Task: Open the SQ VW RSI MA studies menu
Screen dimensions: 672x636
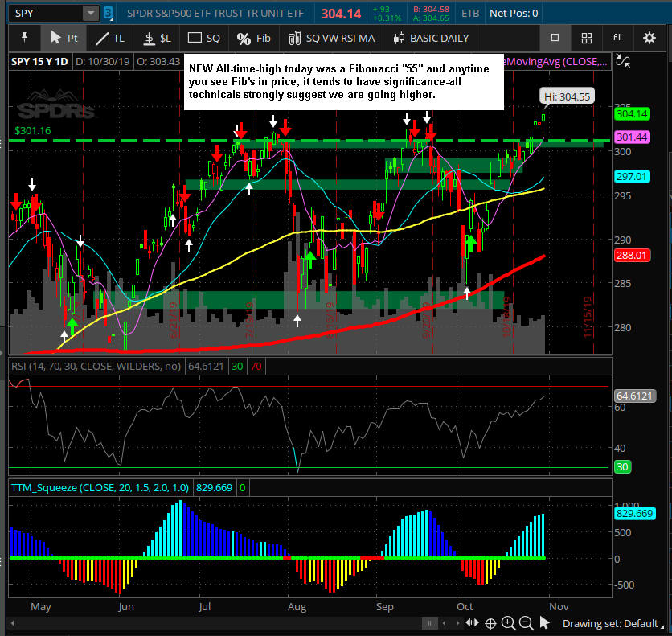Action: 329,38
